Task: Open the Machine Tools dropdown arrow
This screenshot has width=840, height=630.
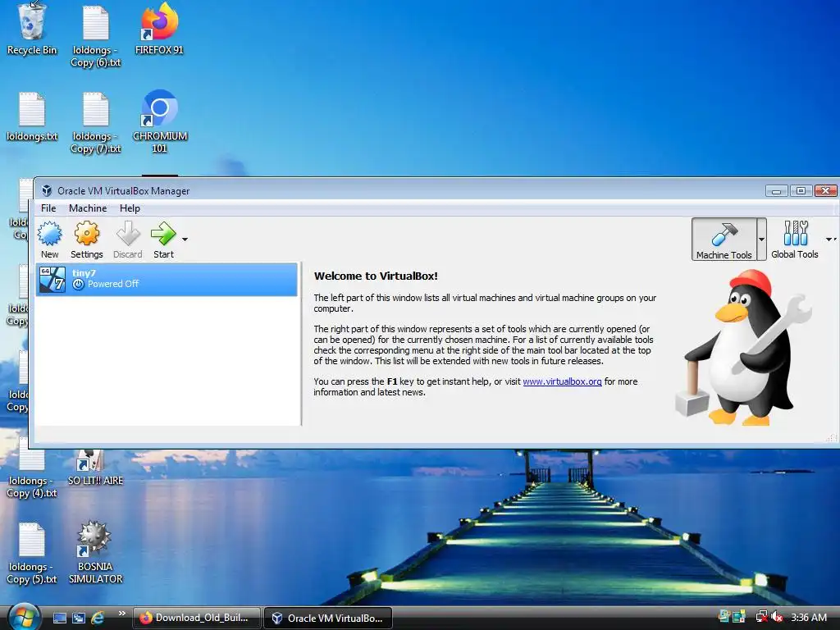Action: 761,240
